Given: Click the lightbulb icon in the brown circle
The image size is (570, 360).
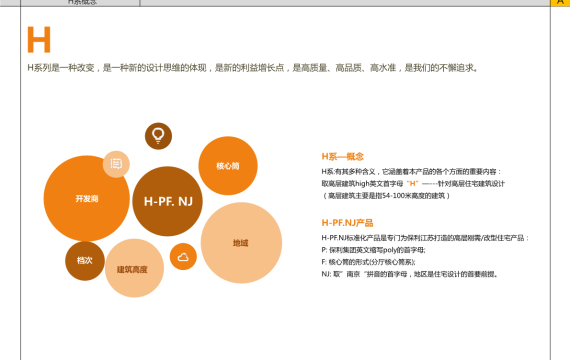Looking at the screenshot, I should click(x=158, y=135).
